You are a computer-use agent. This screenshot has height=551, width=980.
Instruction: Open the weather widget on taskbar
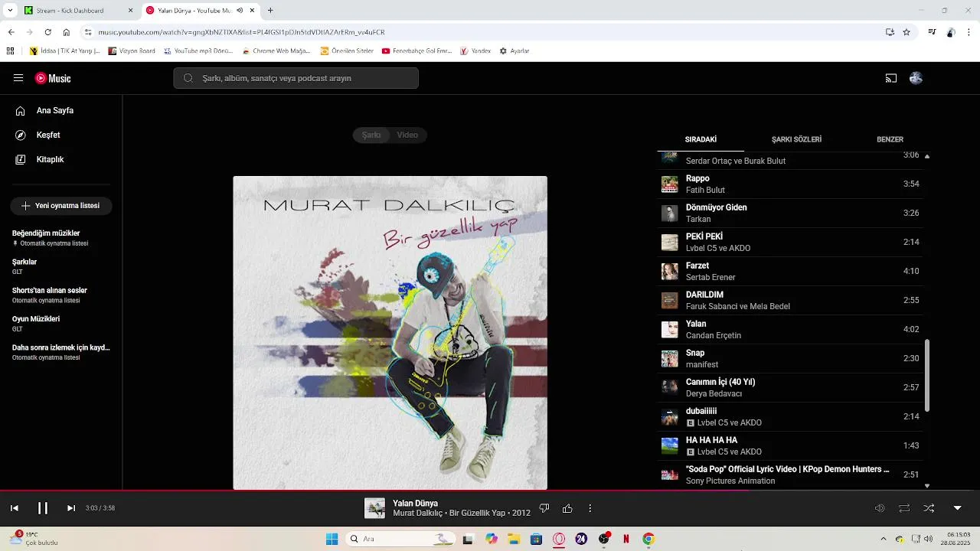(x=34, y=539)
